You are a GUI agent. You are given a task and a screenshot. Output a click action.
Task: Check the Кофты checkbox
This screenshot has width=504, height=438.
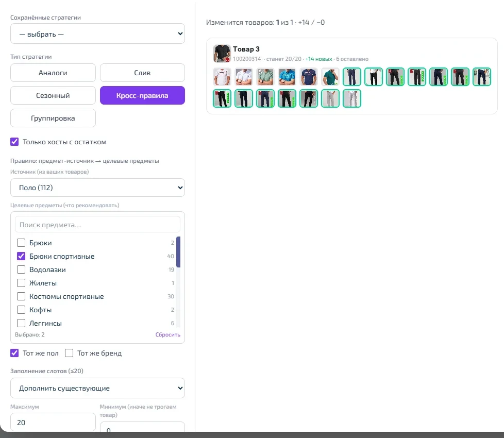pos(21,310)
